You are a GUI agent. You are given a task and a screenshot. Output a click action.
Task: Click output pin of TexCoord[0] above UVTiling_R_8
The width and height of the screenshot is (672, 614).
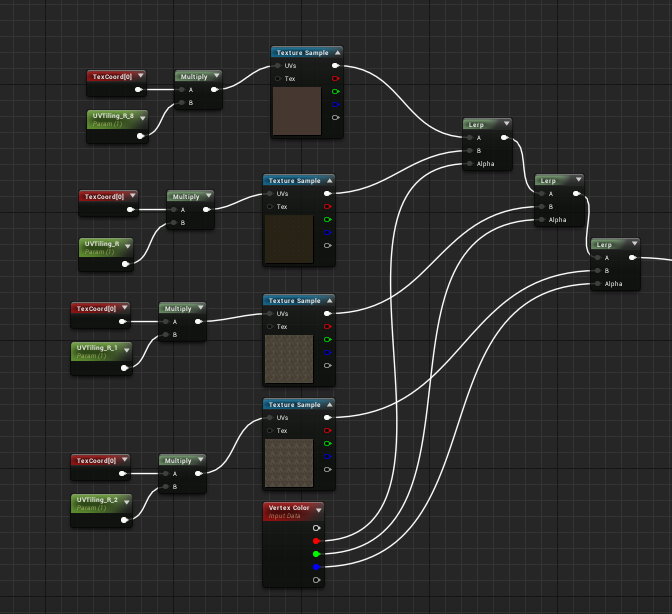138,90
